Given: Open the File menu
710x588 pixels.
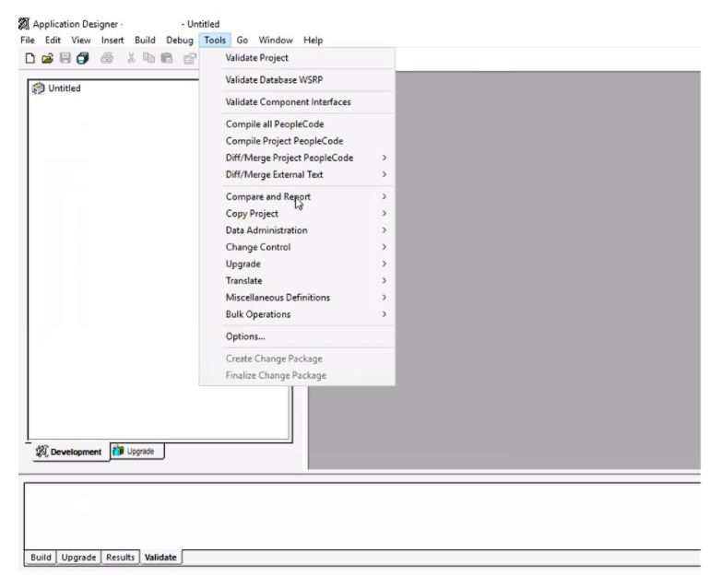Looking at the screenshot, I should coord(28,40).
